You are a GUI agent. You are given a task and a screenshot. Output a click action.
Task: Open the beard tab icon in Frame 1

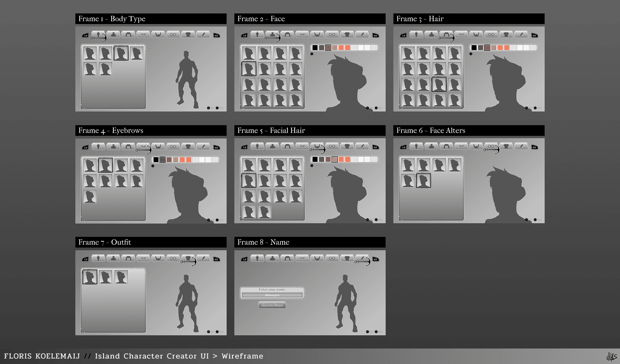(x=158, y=35)
